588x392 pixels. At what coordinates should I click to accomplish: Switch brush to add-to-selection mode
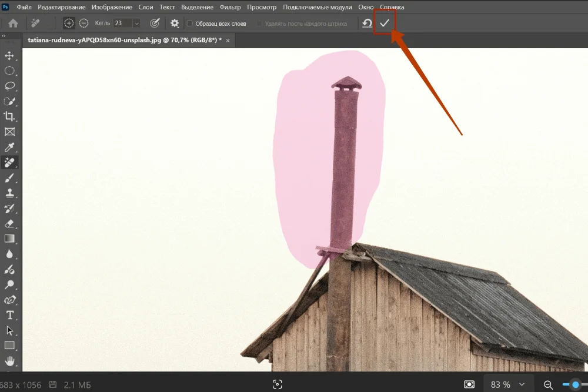click(x=69, y=23)
